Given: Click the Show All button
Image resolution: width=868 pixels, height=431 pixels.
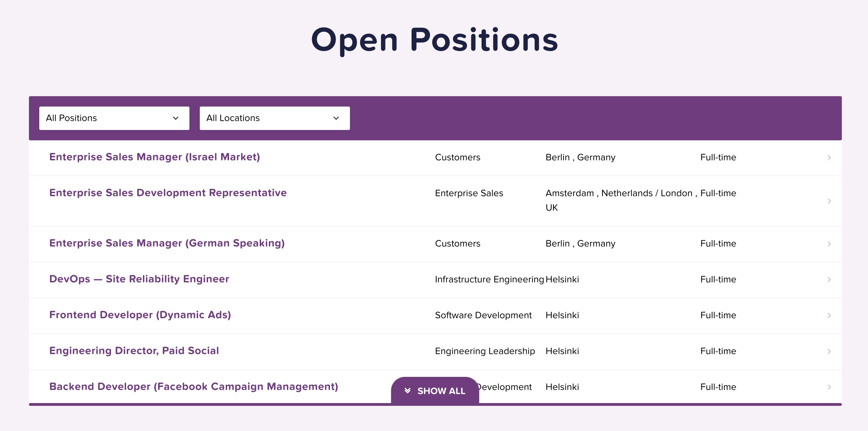Looking at the screenshot, I should [x=435, y=391].
